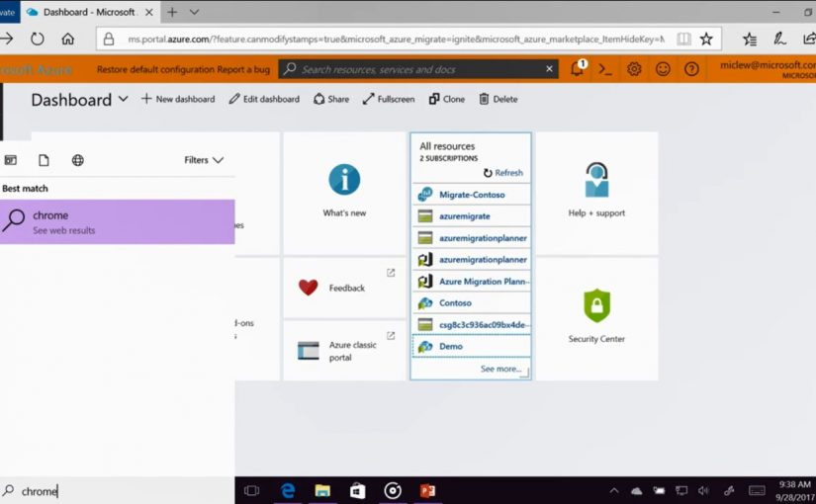Expand the Filters dropdown
816x504 pixels.
pyautogui.click(x=204, y=160)
